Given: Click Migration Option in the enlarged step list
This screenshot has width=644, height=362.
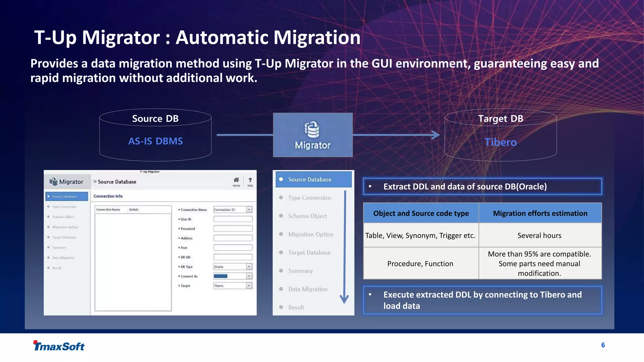Looking at the screenshot, I should click(x=311, y=234).
